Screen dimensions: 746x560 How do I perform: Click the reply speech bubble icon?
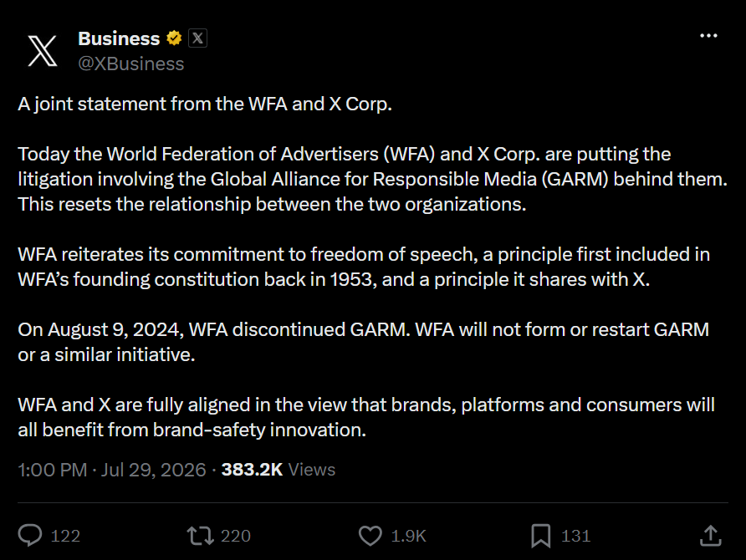click(30, 535)
